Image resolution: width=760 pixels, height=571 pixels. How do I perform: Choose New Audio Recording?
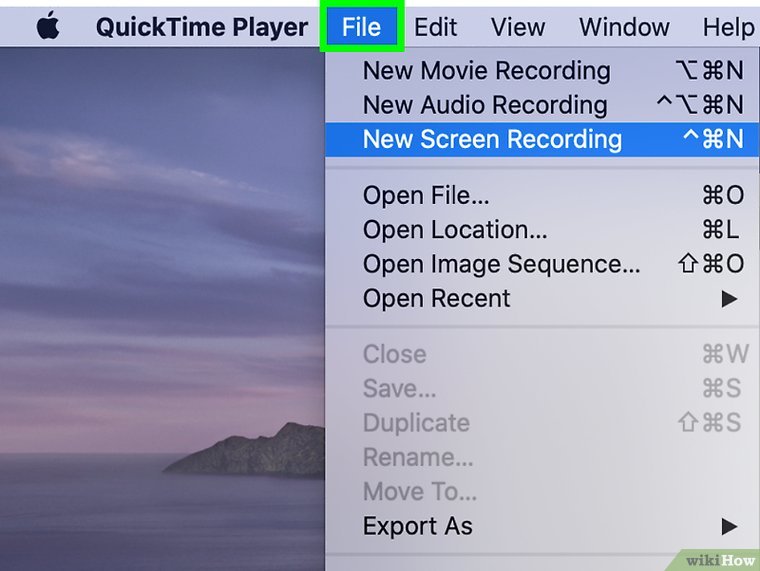[x=484, y=105]
